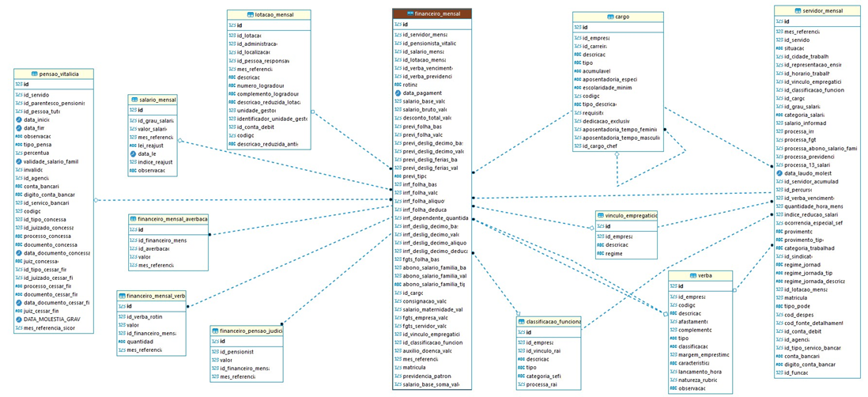The width and height of the screenshot is (868, 397).
Task: Click the table icon of verba entity
Action: coord(693,274)
